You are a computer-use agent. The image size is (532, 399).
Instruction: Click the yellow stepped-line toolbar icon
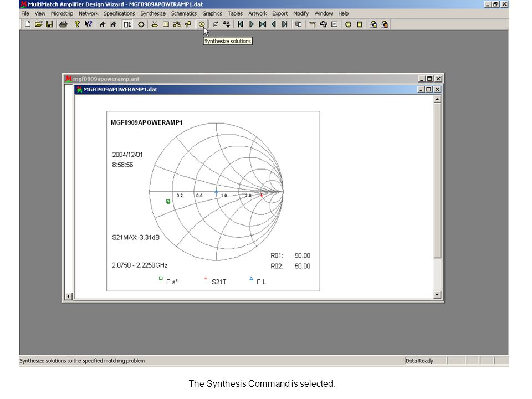coord(188,24)
